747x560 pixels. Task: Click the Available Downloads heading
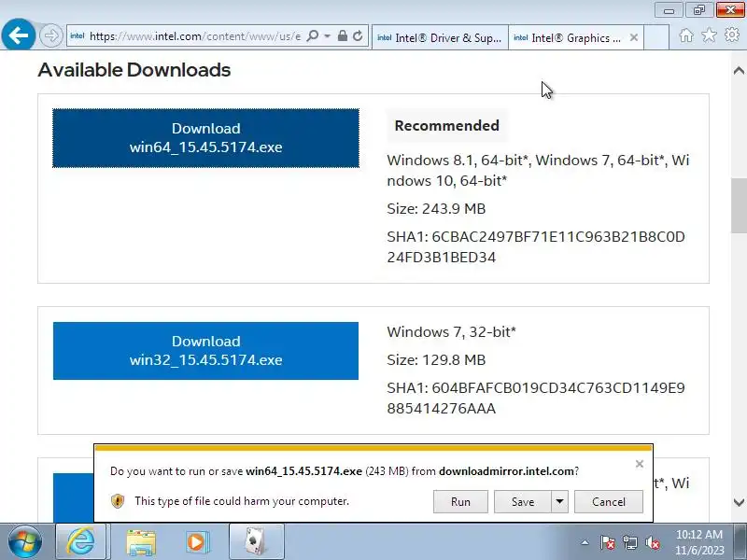coord(134,70)
